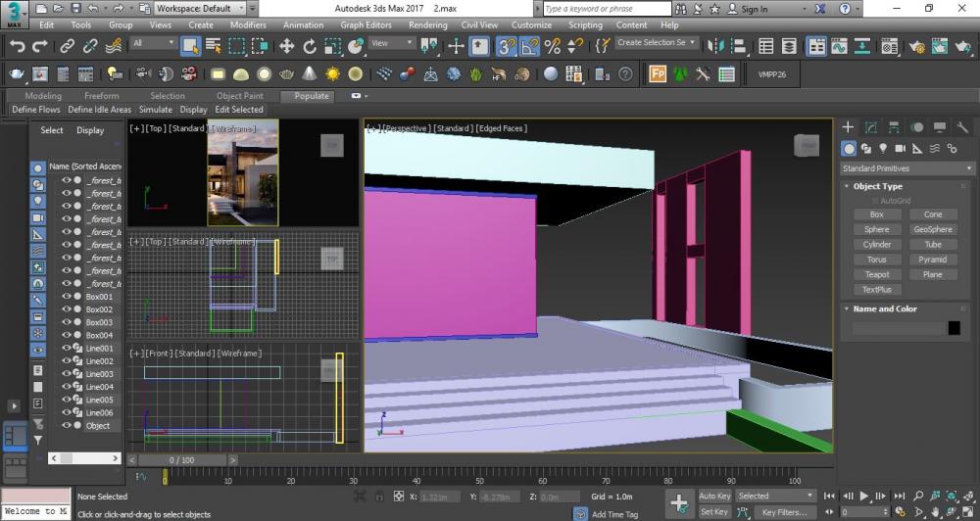Image resolution: width=980 pixels, height=521 pixels.
Task: Select the Move tool in main toolbar
Action: click(x=286, y=46)
